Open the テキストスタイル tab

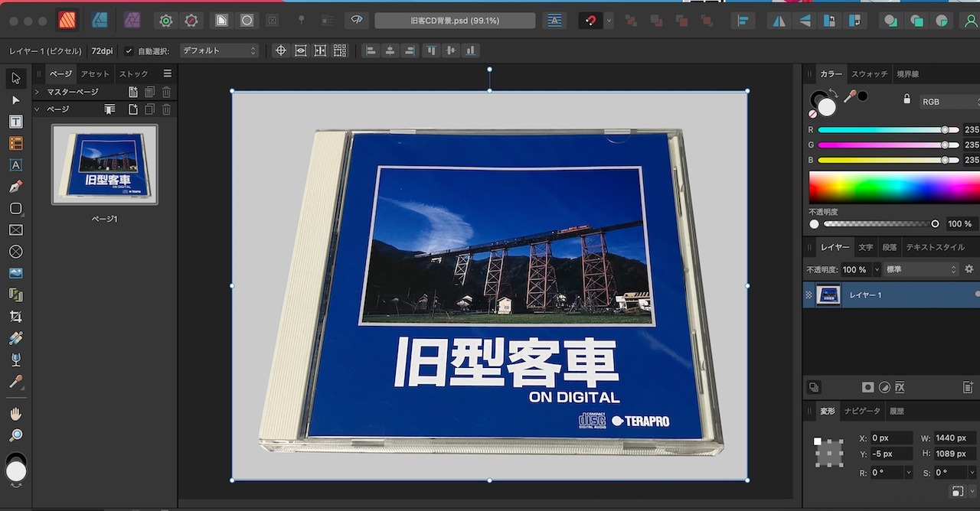pyautogui.click(x=935, y=247)
